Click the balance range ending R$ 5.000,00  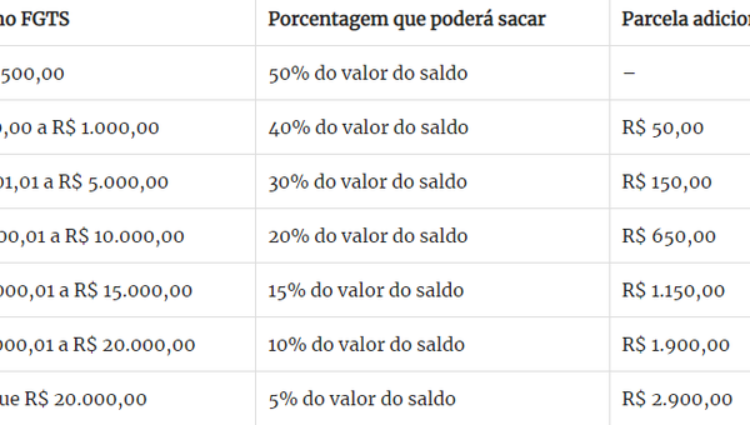coord(84,182)
